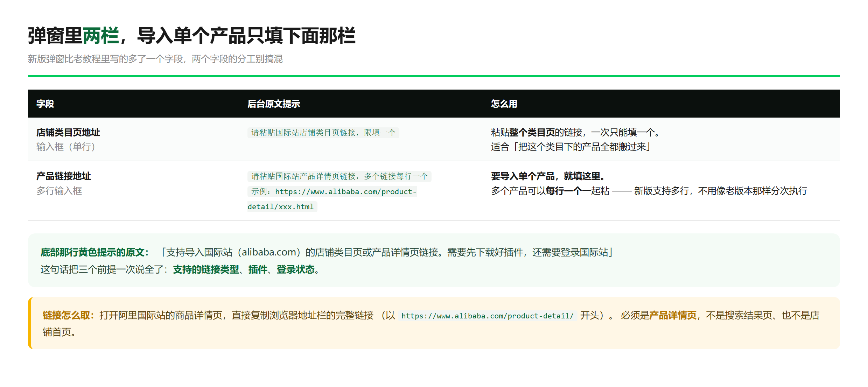This screenshot has height=387, width=868.
Task: Click the example URL starting with 示例：https://www.alibaba.com/product-
Action: pos(332,192)
